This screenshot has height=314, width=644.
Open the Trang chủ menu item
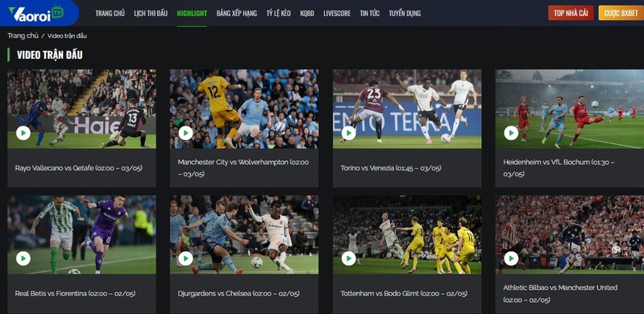(110, 13)
